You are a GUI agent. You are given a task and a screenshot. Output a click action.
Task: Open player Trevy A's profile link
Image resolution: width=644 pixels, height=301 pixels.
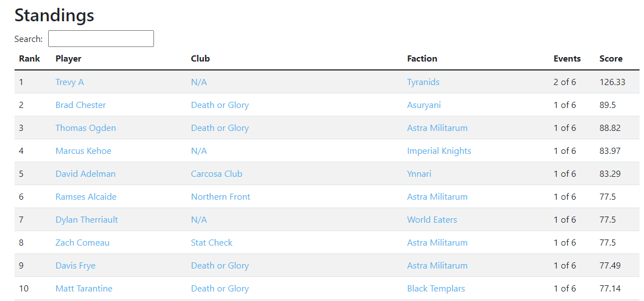click(x=69, y=82)
